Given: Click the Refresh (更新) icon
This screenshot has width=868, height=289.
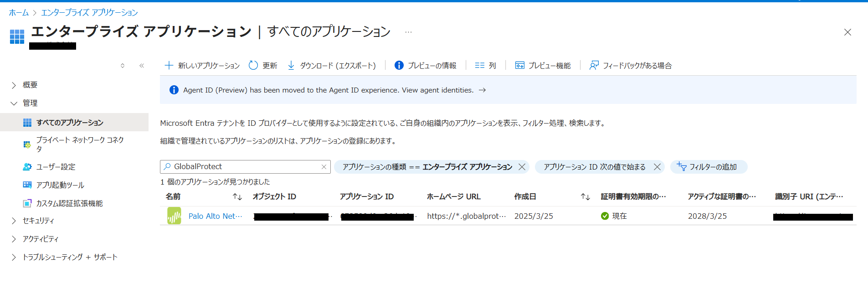Looking at the screenshot, I should coord(253,65).
